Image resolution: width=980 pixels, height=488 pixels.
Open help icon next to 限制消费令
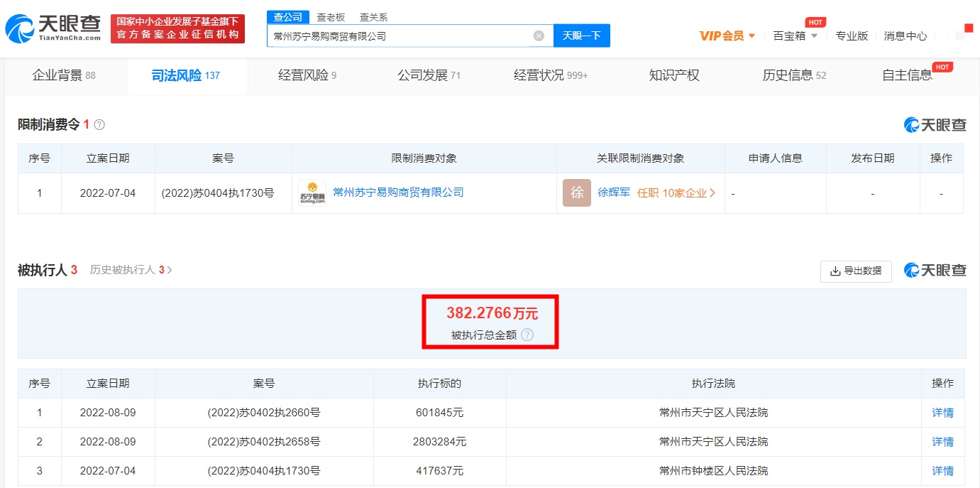(99, 125)
